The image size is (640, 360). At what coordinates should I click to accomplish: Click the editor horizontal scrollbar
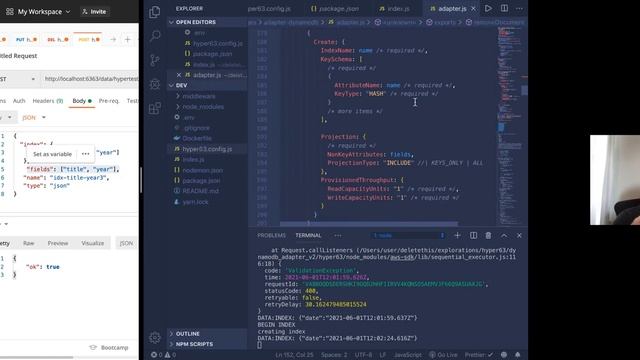pos(369,224)
